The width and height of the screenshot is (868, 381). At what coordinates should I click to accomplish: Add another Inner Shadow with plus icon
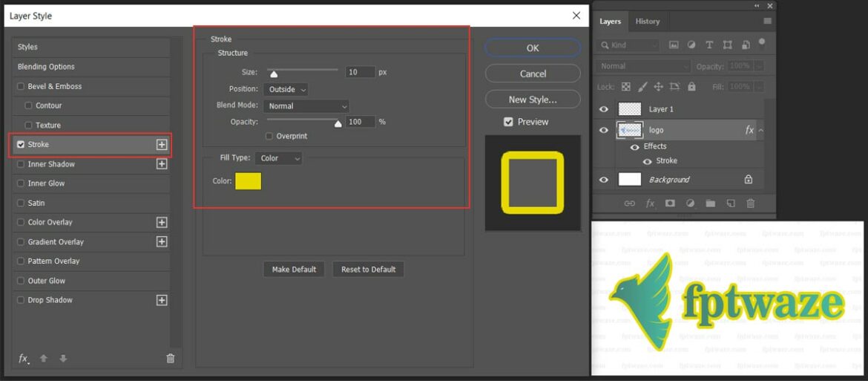[162, 164]
